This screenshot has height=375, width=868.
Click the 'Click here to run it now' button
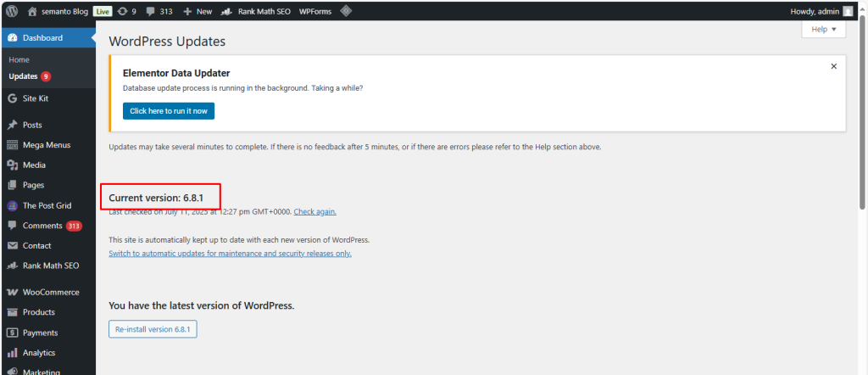169,110
